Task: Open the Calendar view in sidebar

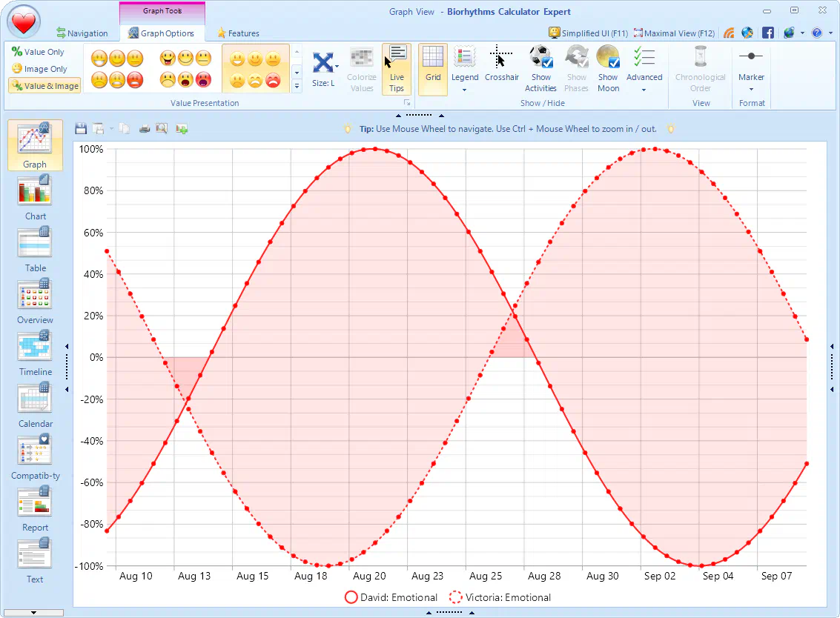Action: pos(35,405)
